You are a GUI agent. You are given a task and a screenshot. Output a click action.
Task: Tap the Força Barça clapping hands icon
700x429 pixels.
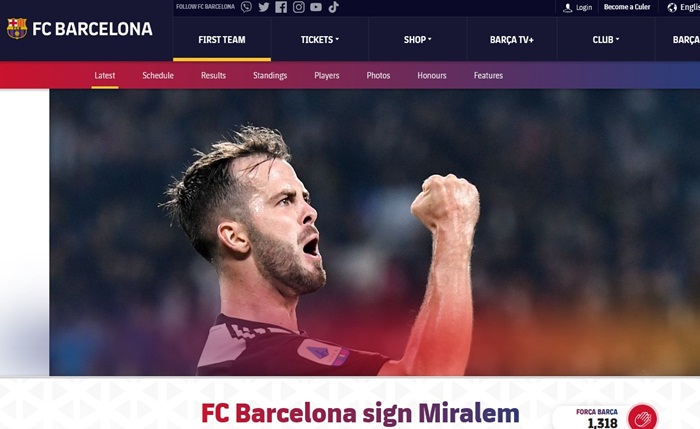coord(642,419)
